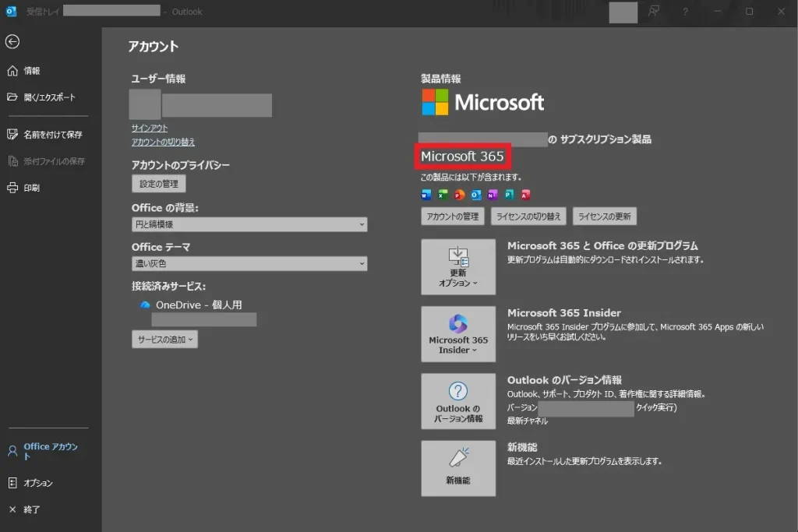Screen dimensions: 798x532
Task: Click the Word icon in included apps
Action: click(426, 194)
